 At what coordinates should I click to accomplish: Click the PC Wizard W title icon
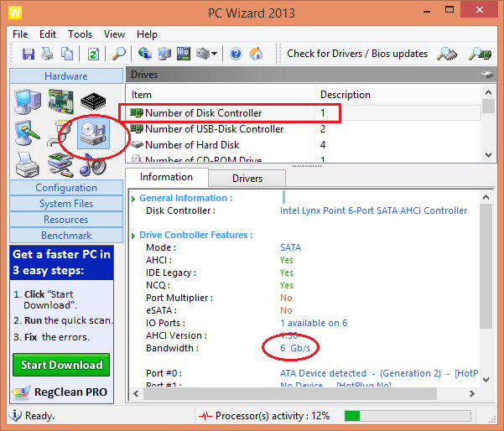click(x=15, y=13)
